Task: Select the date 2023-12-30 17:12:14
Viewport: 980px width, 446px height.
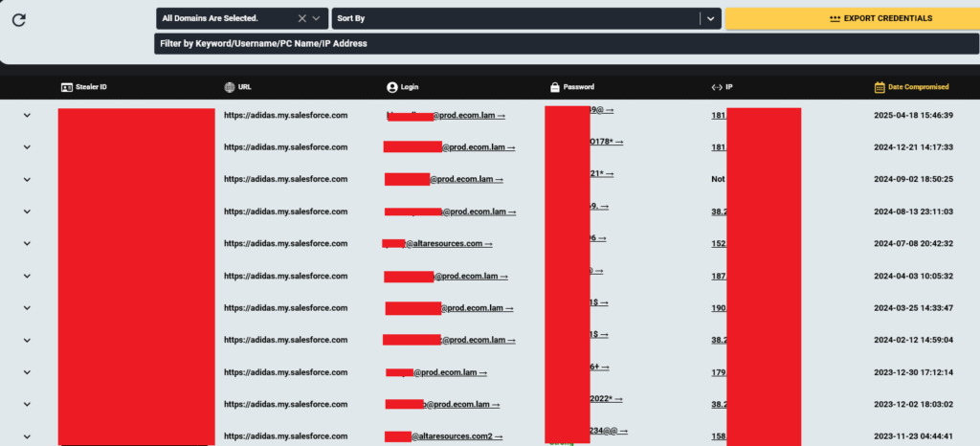Action: coord(913,372)
